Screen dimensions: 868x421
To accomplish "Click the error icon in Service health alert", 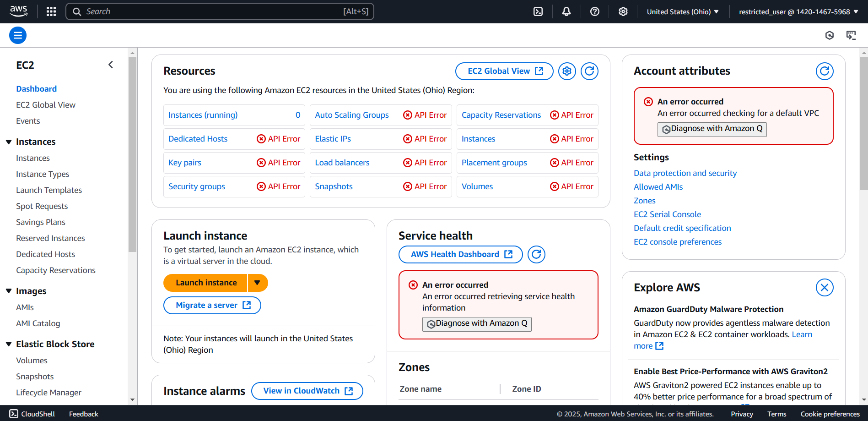I will tap(413, 285).
